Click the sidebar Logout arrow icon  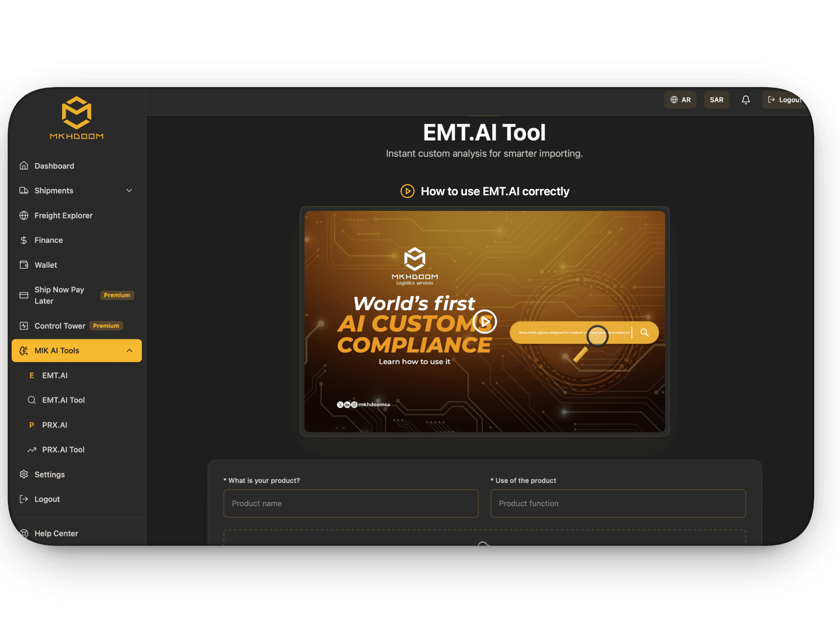pos(24,499)
